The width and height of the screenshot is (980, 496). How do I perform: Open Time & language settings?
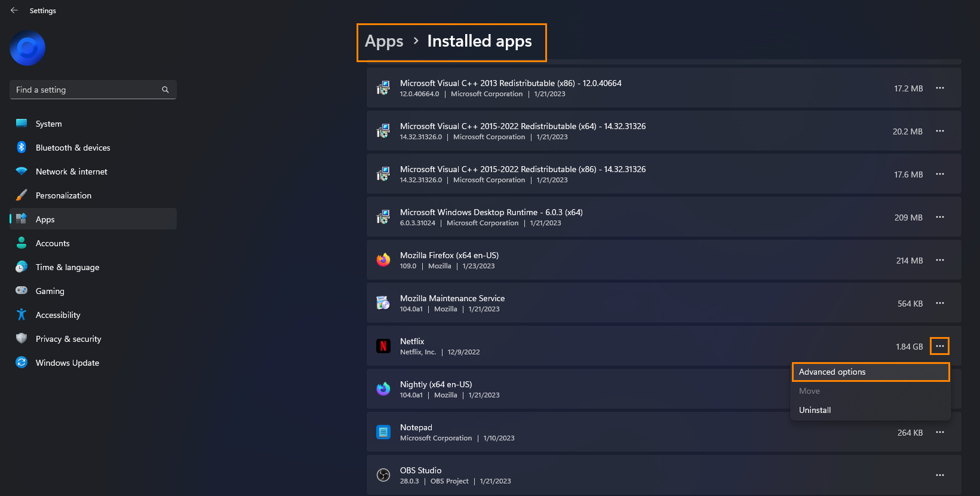[x=93, y=267]
